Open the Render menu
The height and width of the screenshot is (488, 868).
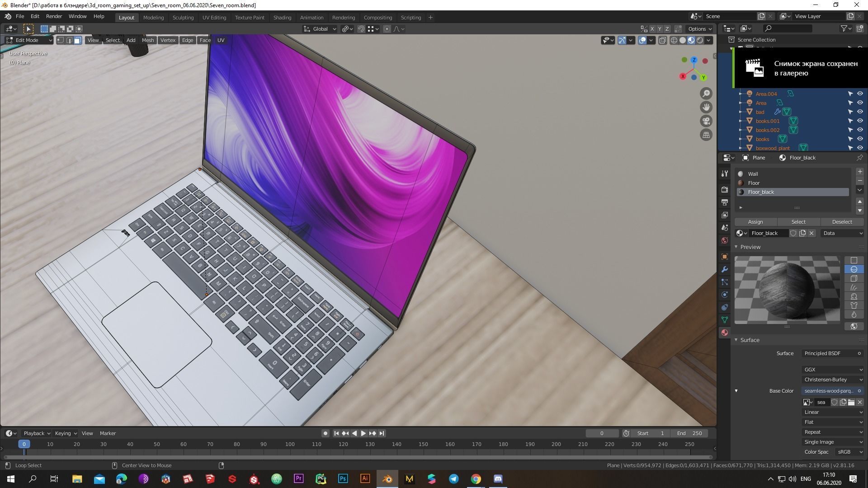pos(54,16)
